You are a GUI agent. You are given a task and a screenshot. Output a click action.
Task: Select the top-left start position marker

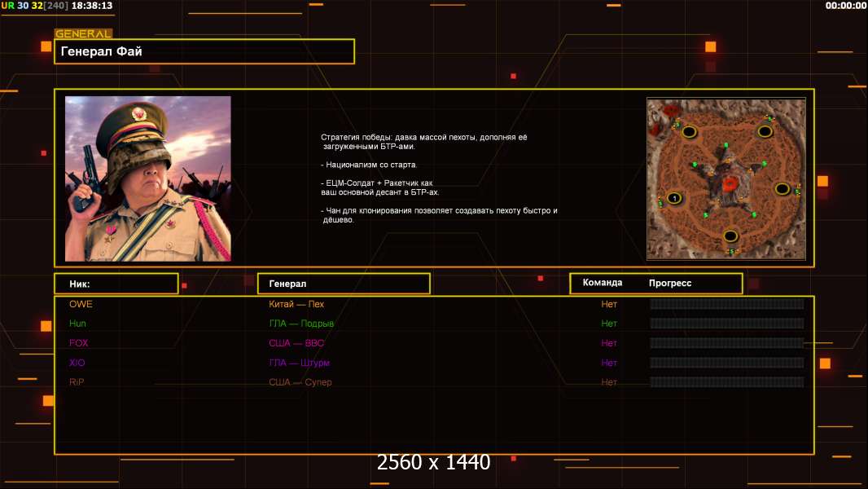(x=689, y=131)
